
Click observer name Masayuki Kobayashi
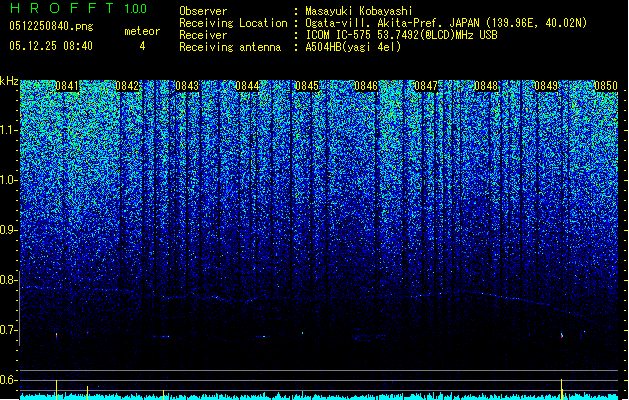tap(359, 11)
